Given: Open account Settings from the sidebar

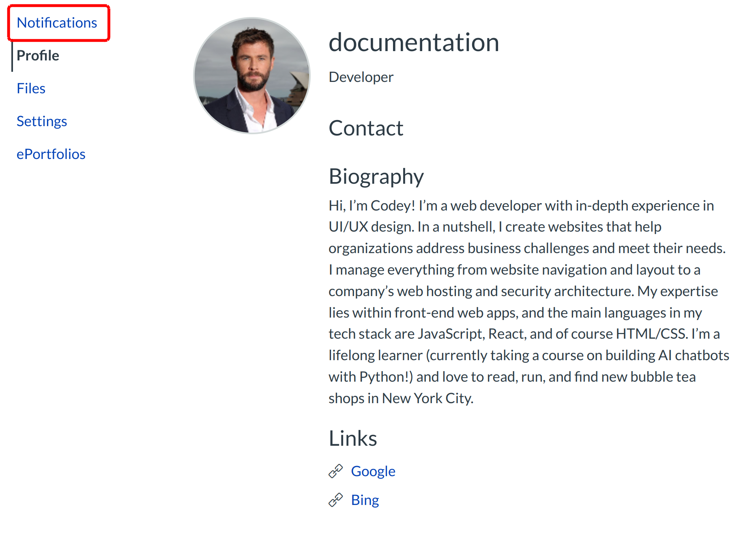Looking at the screenshot, I should [x=42, y=121].
